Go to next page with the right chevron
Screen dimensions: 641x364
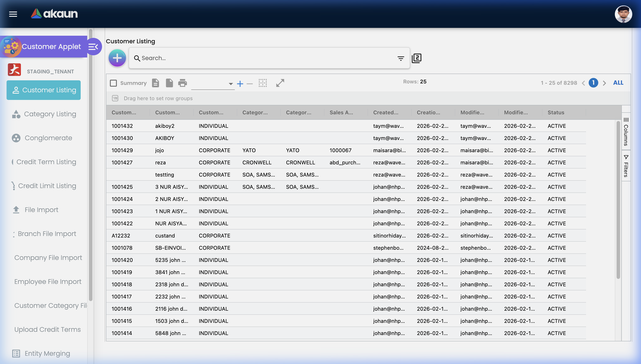(x=604, y=83)
